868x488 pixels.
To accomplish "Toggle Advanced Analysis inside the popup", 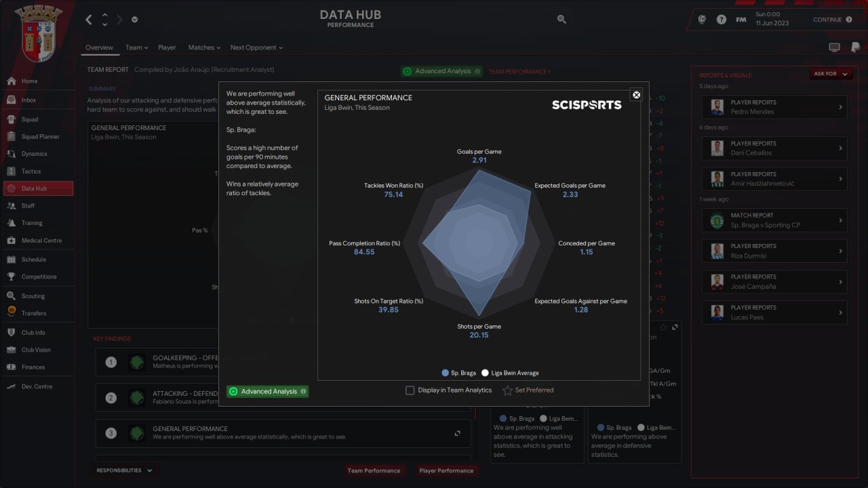I will coord(267,391).
